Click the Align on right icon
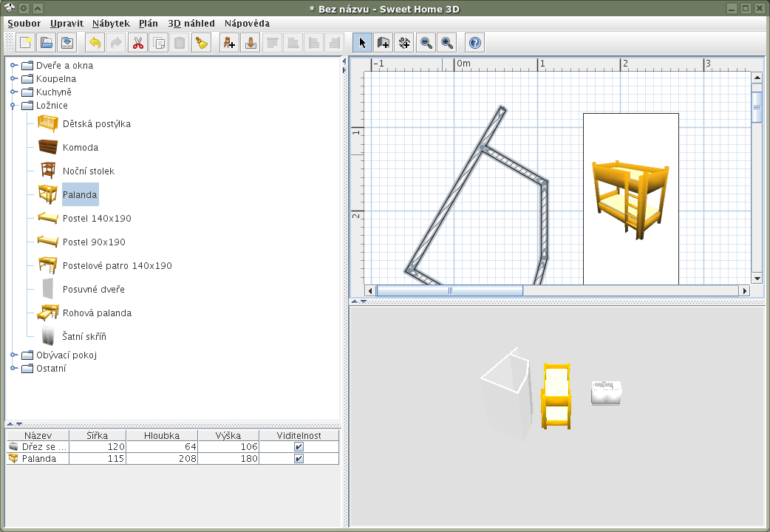 click(x=334, y=44)
